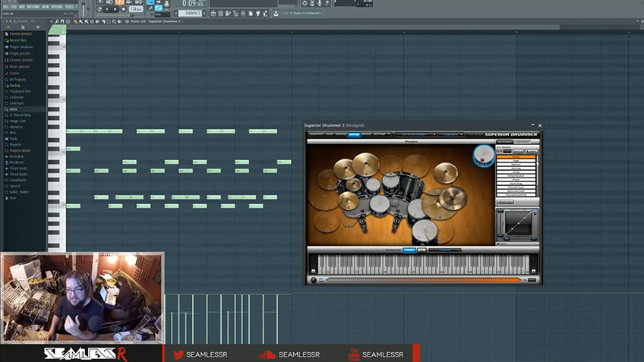Adjust the orange bar below keyboard
The width and height of the screenshot is (644, 362).
423,280
